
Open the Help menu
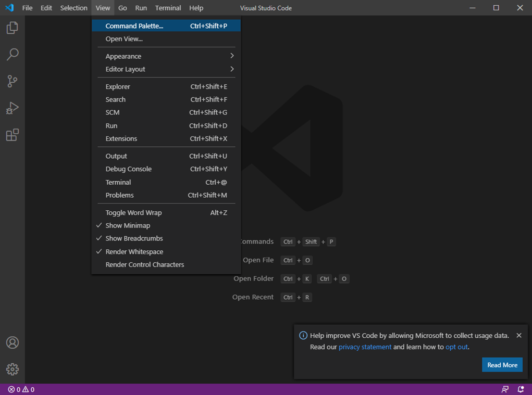pos(196,8)
